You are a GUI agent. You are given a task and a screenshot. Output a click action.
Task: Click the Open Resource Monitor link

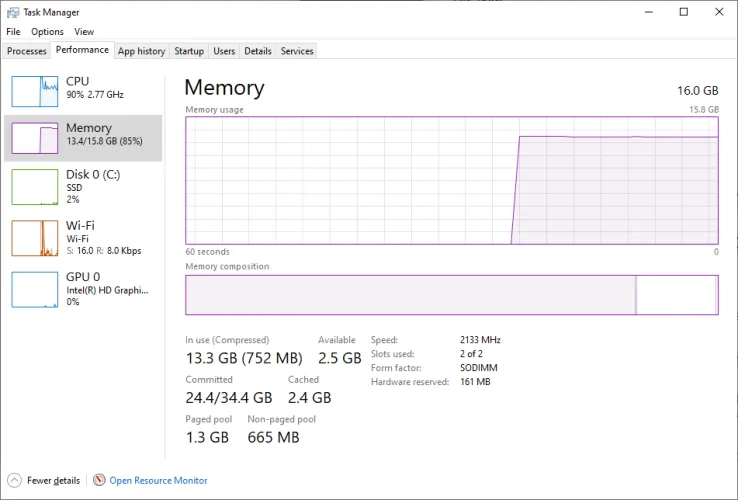(158, 480)
